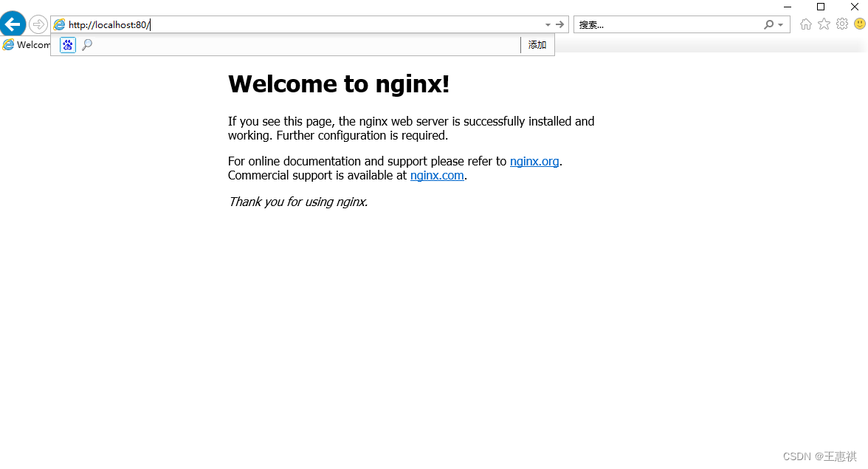Screen dimensions: 868x469
Task: Click the search magnifier in the search box
Action: (768, 24)
